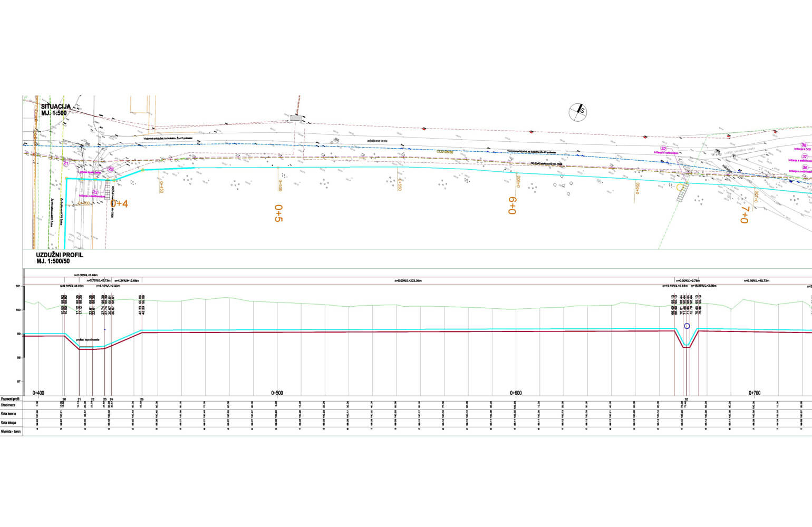
Task: Select the large orange 0+5 station label
Action: (x=278, y=213)
